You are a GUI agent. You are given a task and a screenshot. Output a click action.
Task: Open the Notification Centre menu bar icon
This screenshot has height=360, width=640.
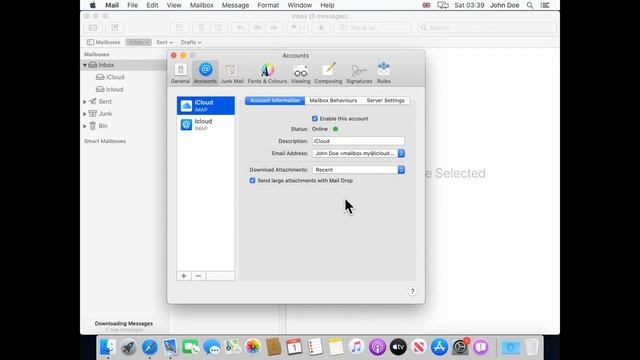[x=545, y=5]
